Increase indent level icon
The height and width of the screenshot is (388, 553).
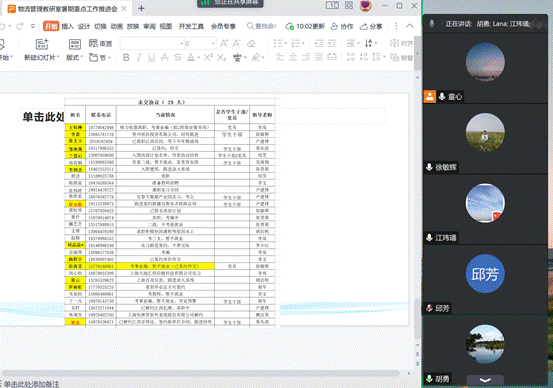[x=332, y=43]
